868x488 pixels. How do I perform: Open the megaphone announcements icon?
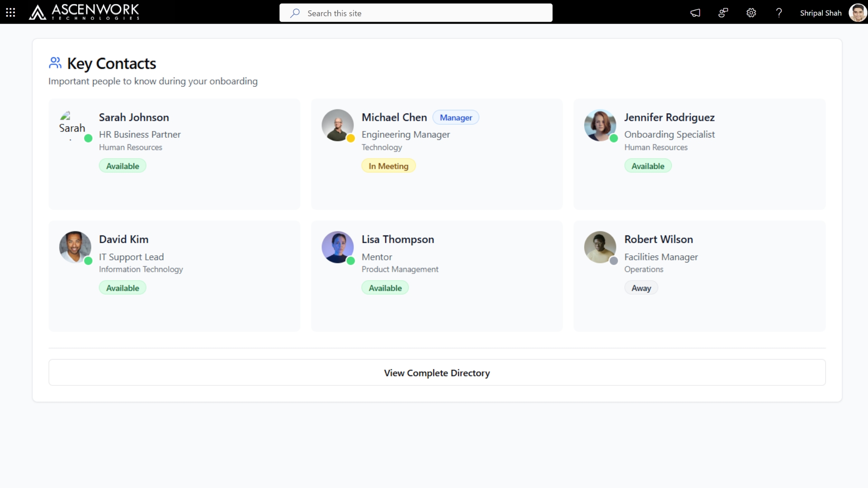[695, 13]
